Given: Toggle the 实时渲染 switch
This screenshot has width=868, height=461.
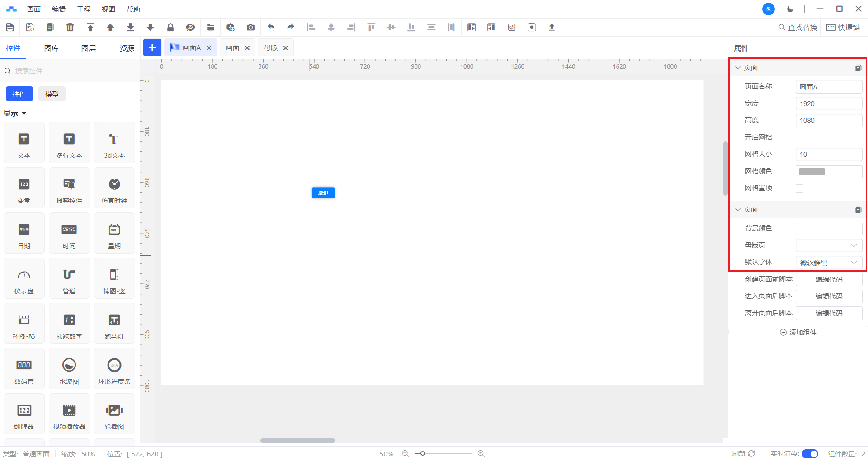Looking at the screenshot, I should [809, 454].
